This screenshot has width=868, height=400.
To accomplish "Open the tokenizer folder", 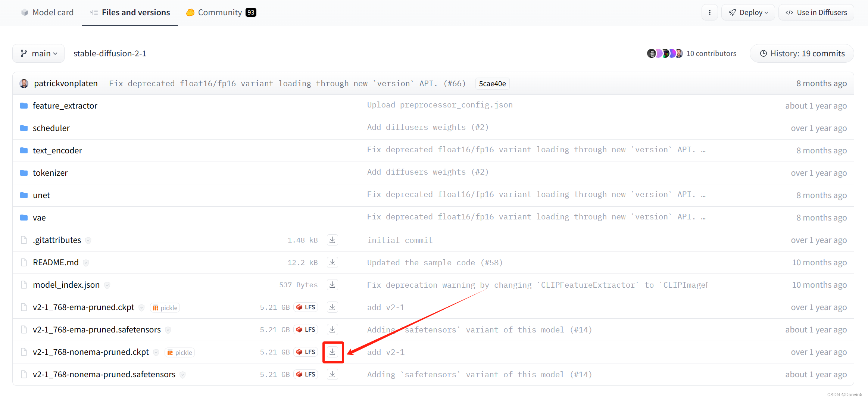I will (x=50, y=173).
